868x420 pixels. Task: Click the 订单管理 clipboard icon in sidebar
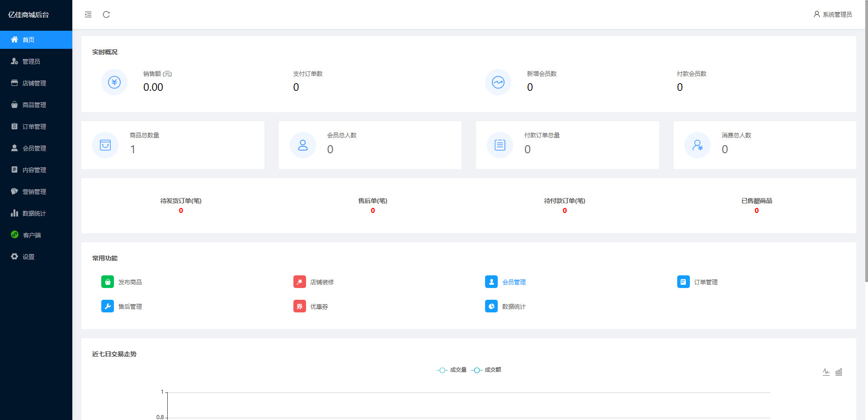14,126
